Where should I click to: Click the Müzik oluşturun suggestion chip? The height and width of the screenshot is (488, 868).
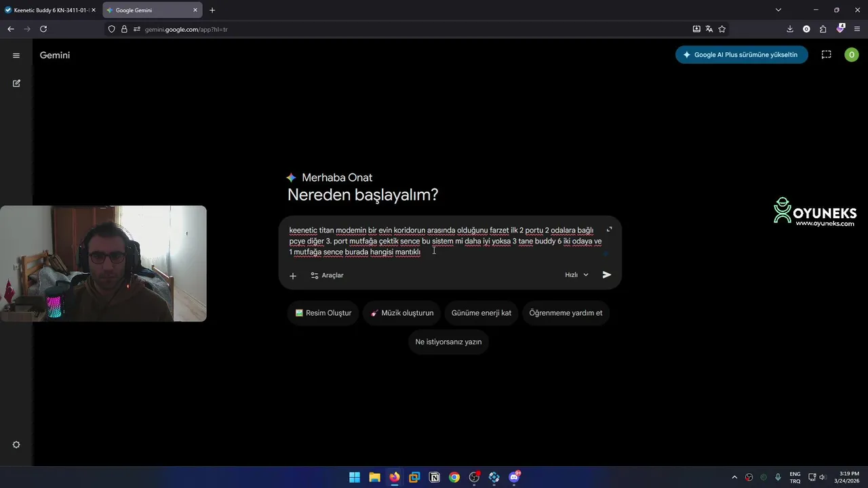(x=402, y=313)
